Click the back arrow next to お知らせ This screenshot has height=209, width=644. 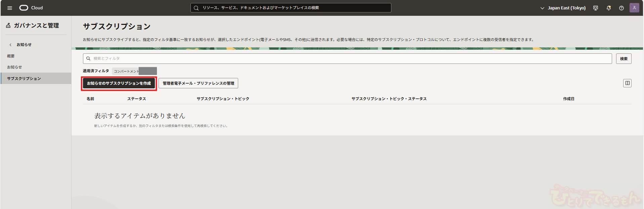click(10, 45)
